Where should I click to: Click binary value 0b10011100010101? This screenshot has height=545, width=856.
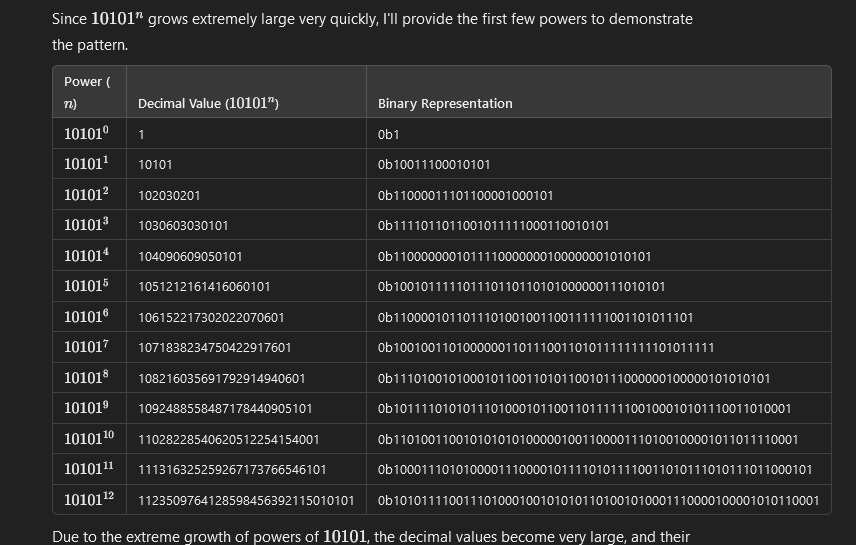coord(434,164)
